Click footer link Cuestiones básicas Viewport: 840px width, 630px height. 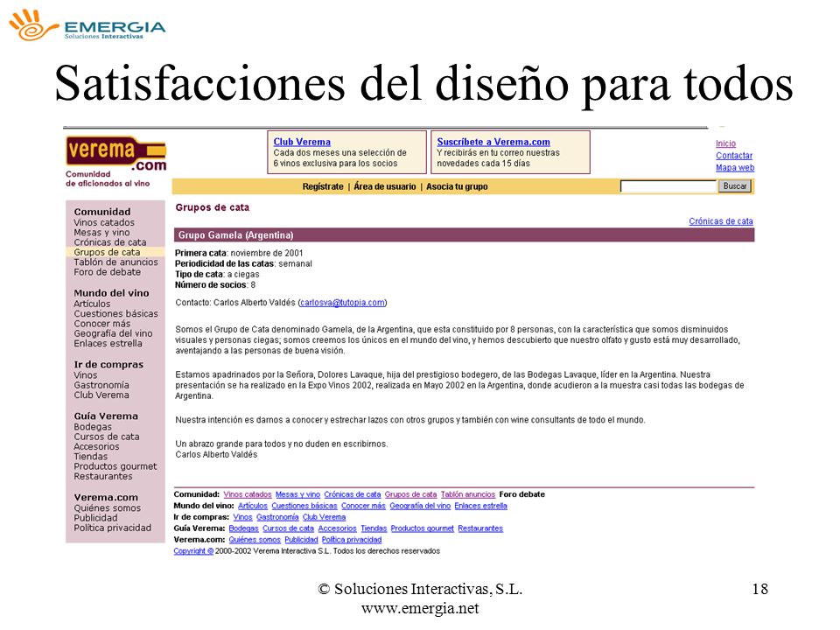click(304, 506)
